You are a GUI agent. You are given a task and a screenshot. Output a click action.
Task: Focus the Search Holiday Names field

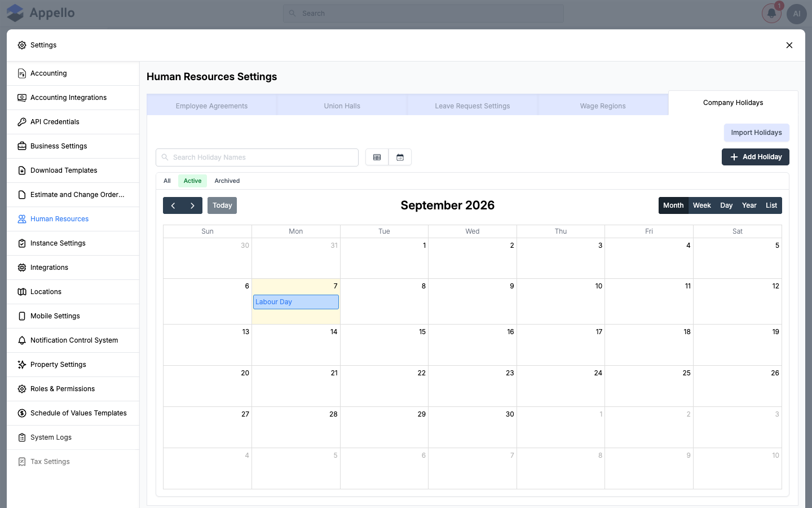click(x=257, y=157)
